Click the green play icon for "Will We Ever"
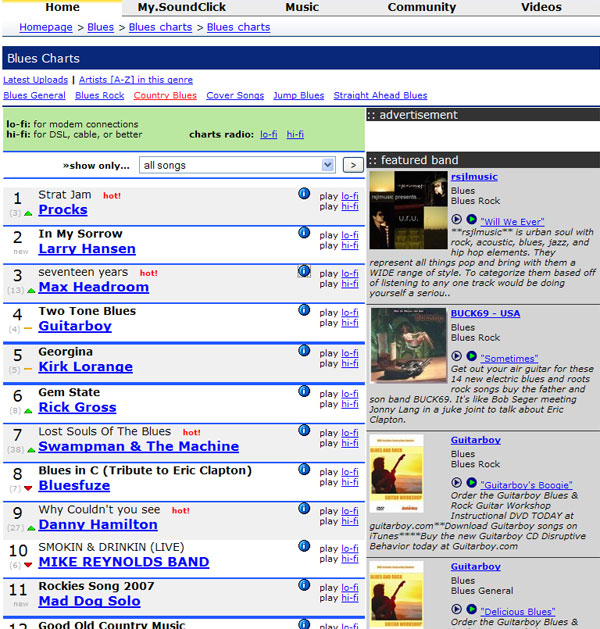Screen dimensions: 600x629 click(x=472, y=219)
